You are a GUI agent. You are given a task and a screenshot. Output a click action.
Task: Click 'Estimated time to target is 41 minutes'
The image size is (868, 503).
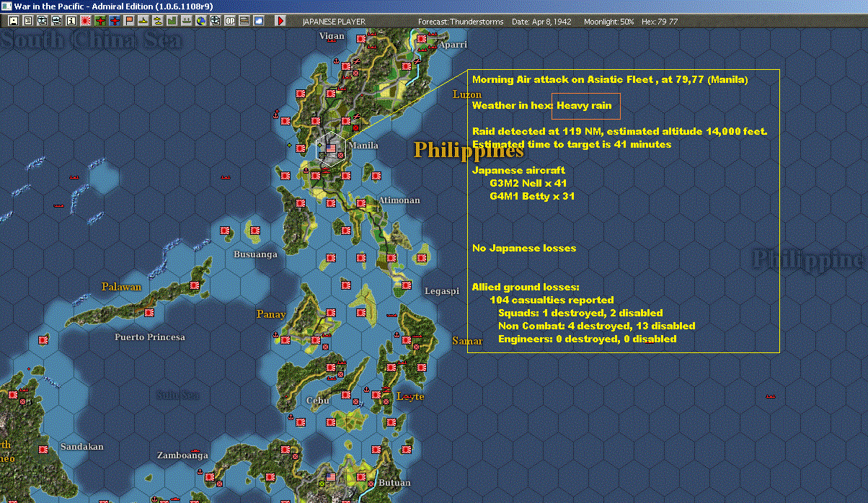tap(572, 144)
